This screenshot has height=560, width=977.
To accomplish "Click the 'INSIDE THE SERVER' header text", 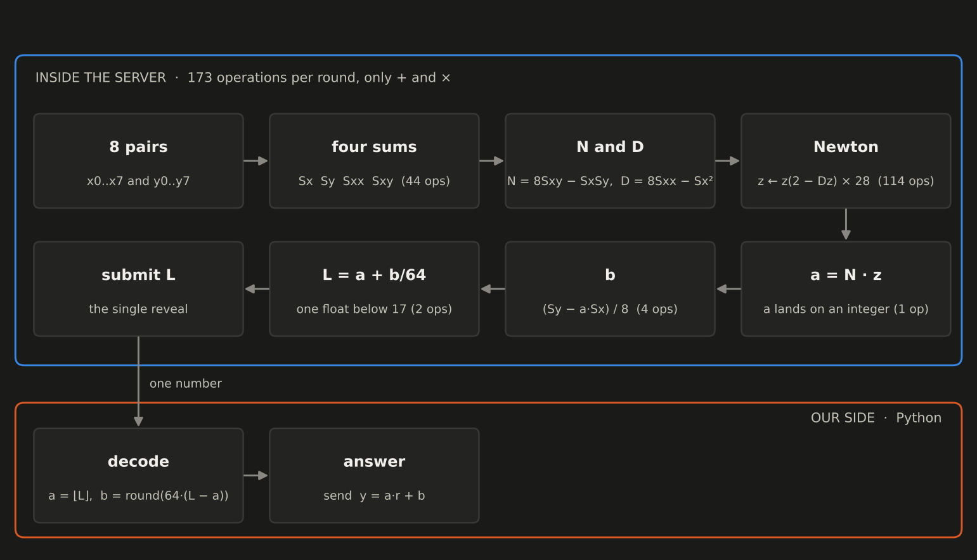I will (101, 78).
